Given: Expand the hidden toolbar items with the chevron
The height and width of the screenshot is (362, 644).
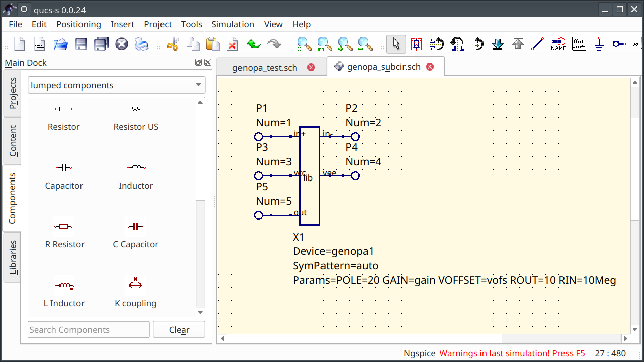Looking at the screenshot, I should [x=635, y=44].
